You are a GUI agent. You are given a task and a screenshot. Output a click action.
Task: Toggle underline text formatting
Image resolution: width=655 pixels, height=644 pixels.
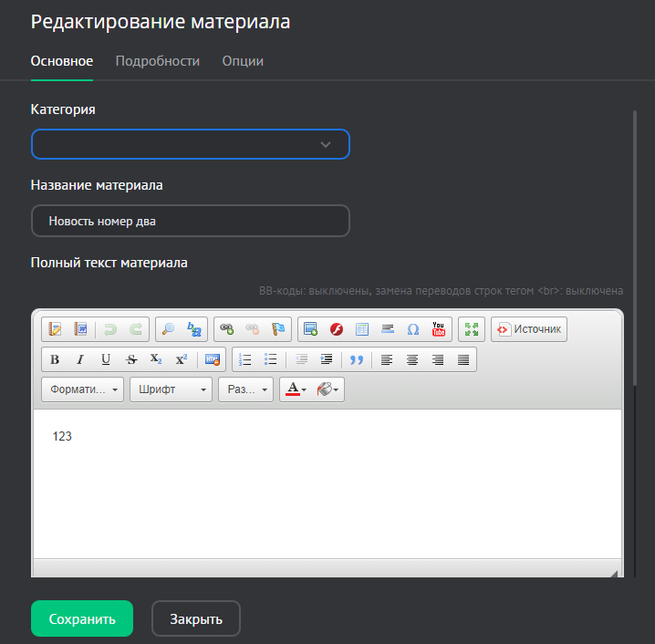106,359
